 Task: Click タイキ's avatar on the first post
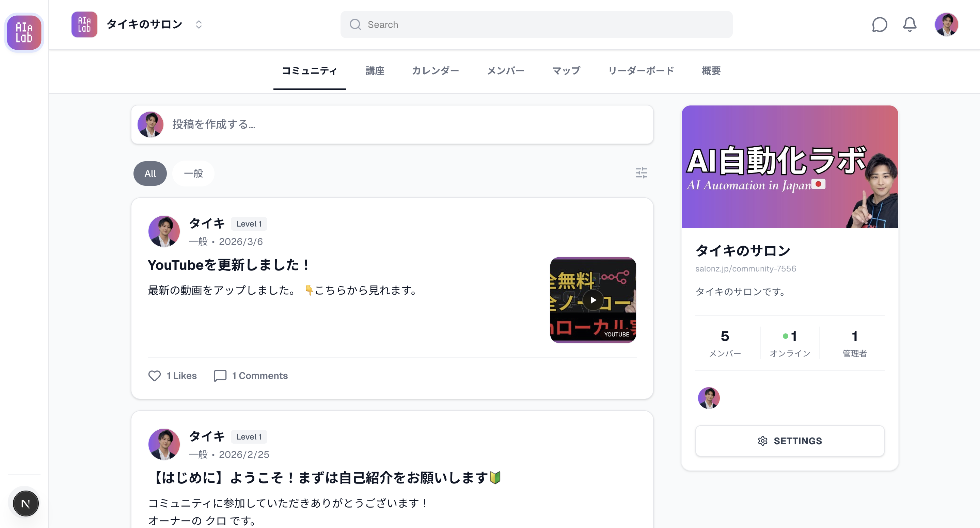pos(163,231)
